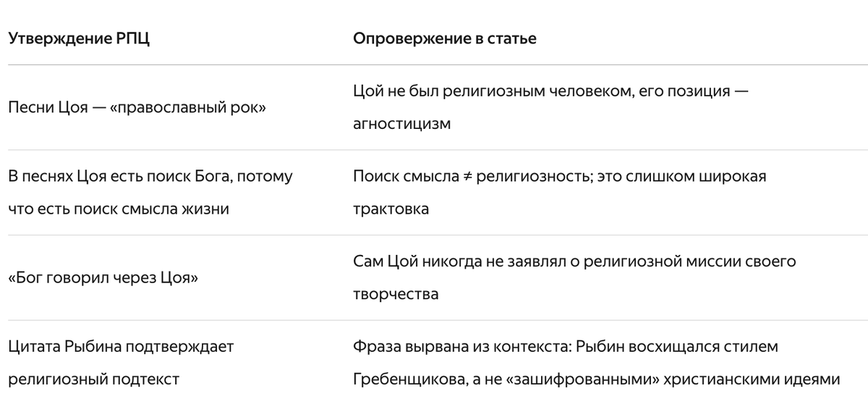Click the ≠ symbol in «Поиск смысла ≠ религиозность»

point(467,177)
